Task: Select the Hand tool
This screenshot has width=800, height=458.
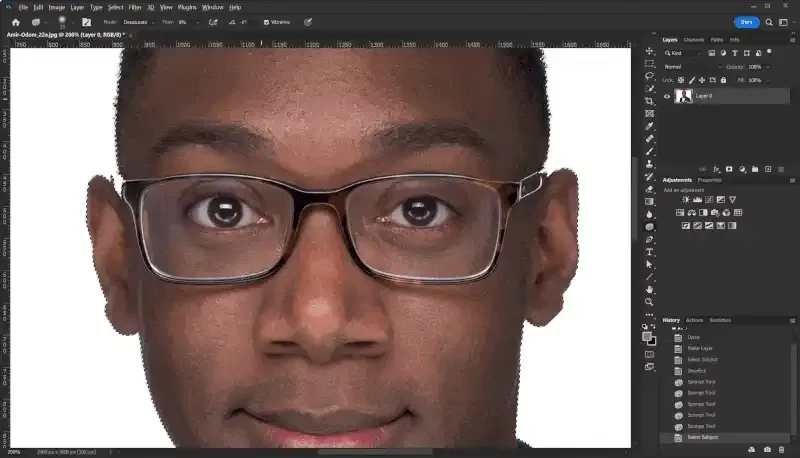Action: pyautogui.click(x=649, y=289)
